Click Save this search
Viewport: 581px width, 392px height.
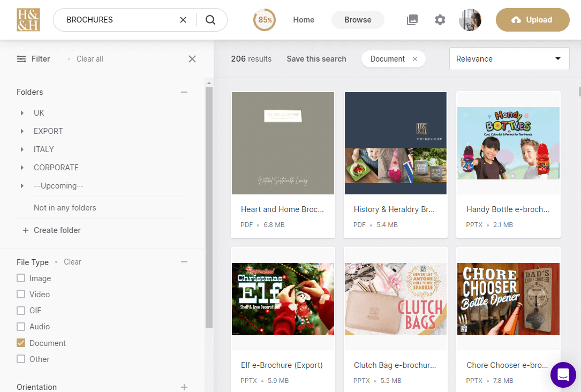316,59
